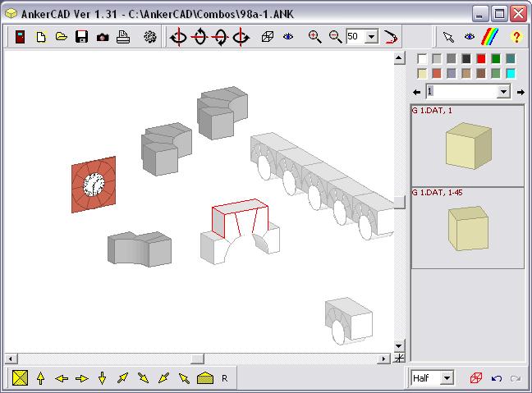Click the red curved arrow tool icon
This screenshot has width=532, height=393.
391,37
